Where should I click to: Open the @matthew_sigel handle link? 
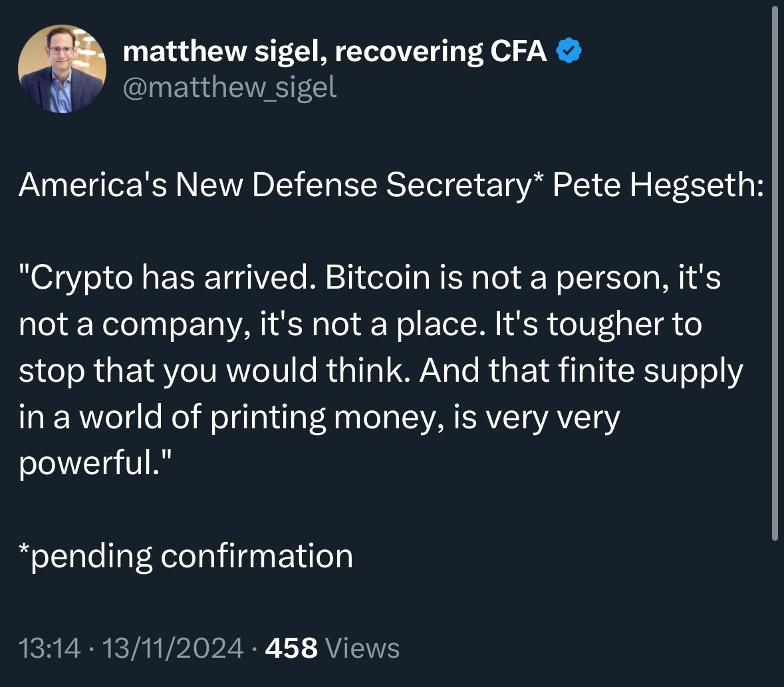[x=229, y=87]
